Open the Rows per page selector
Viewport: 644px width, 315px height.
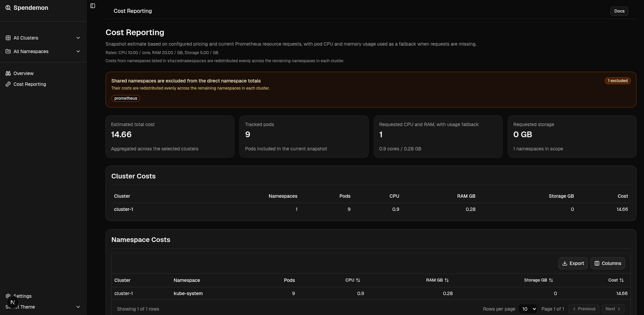[527, 309]
